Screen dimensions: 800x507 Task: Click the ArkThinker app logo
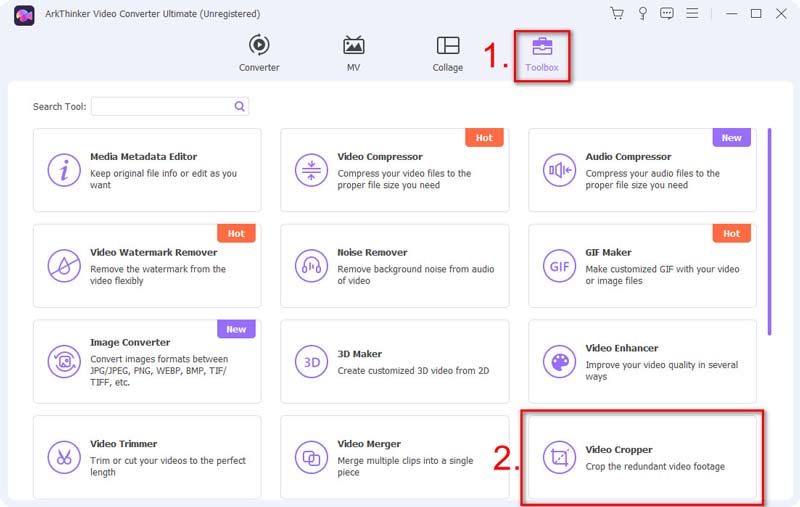[x=24, y=15]
